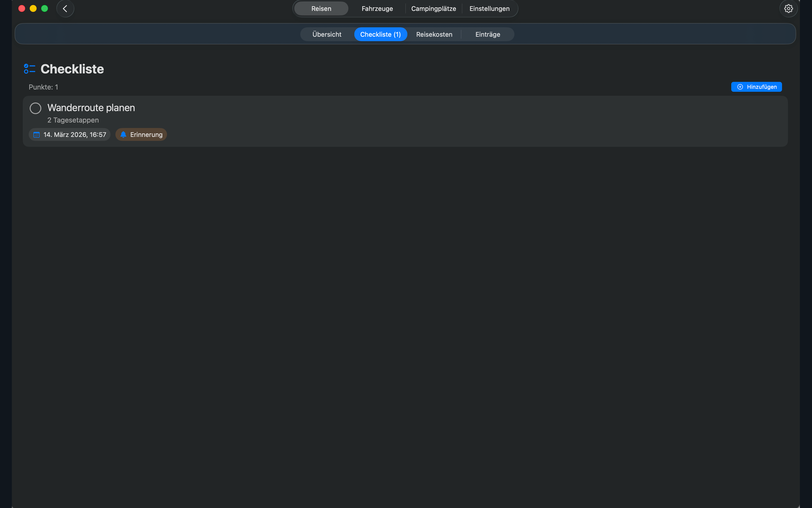
Task: Maximize the window with the green button
Action: pyautogui.click(x=45, y=9)
